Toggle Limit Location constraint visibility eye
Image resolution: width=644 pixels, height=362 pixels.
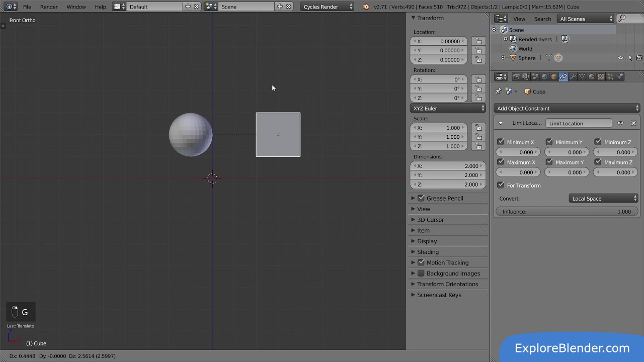point(620,123)
